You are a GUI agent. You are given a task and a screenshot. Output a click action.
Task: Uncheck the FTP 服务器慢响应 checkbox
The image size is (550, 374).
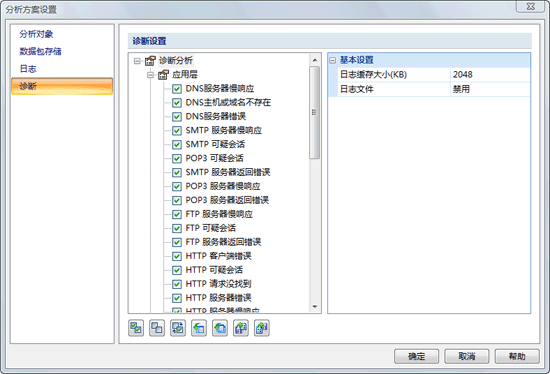point(177,214)
